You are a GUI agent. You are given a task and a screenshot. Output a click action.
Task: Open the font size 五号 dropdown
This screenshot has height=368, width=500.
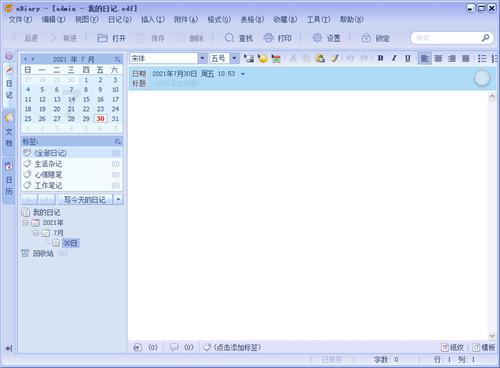click(x=234, y=58)
